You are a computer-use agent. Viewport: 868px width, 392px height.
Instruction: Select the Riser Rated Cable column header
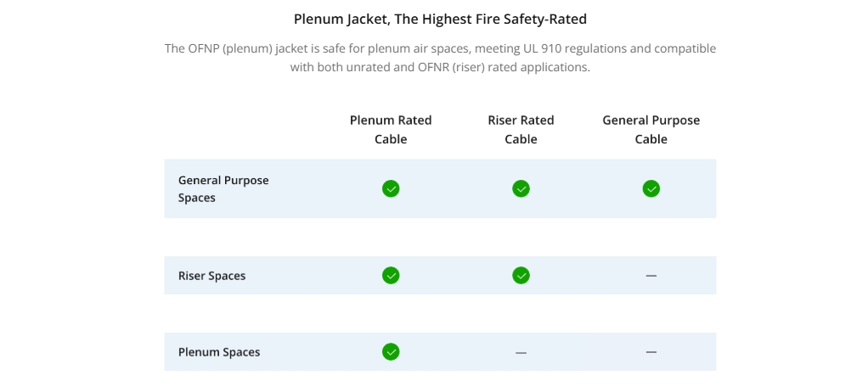(521, 129)
